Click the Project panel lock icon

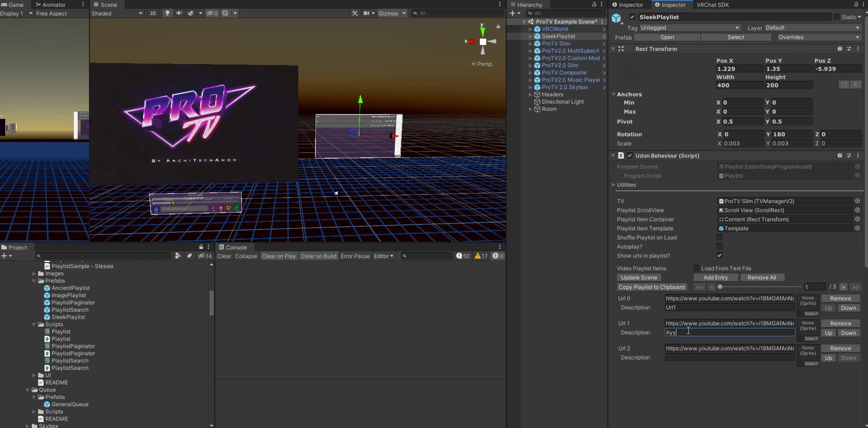201,247
